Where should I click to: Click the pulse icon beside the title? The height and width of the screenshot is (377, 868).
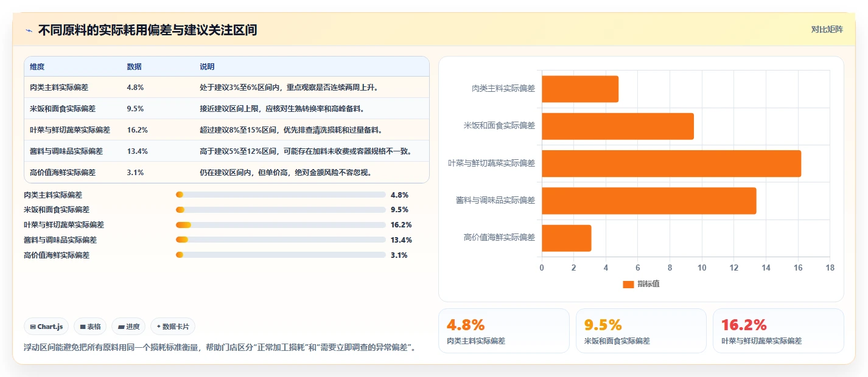[x=29, y=30]
